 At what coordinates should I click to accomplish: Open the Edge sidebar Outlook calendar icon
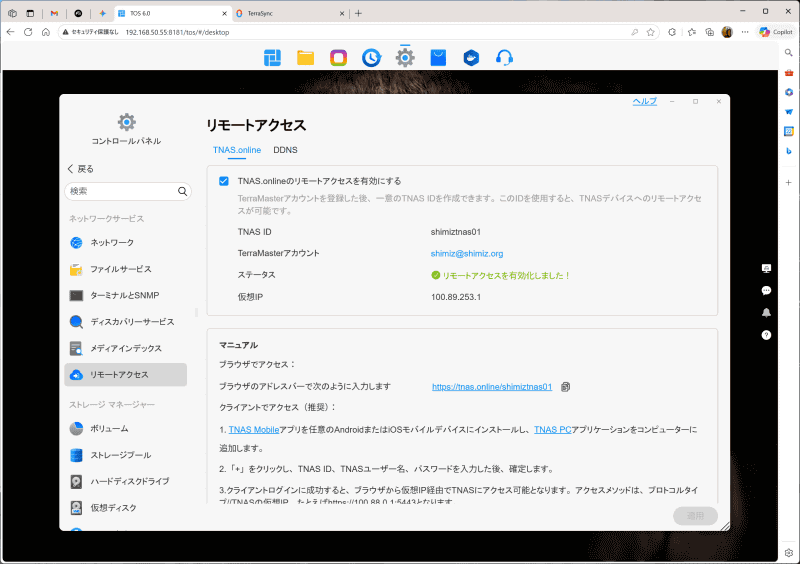[x=788, y=131]
